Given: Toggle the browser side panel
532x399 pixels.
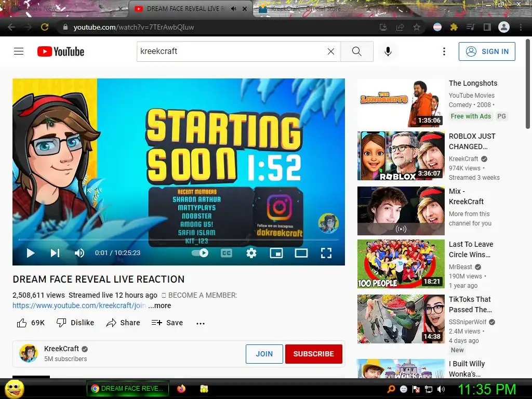Looking at the screenshot, I should click(x=487, y=27).
